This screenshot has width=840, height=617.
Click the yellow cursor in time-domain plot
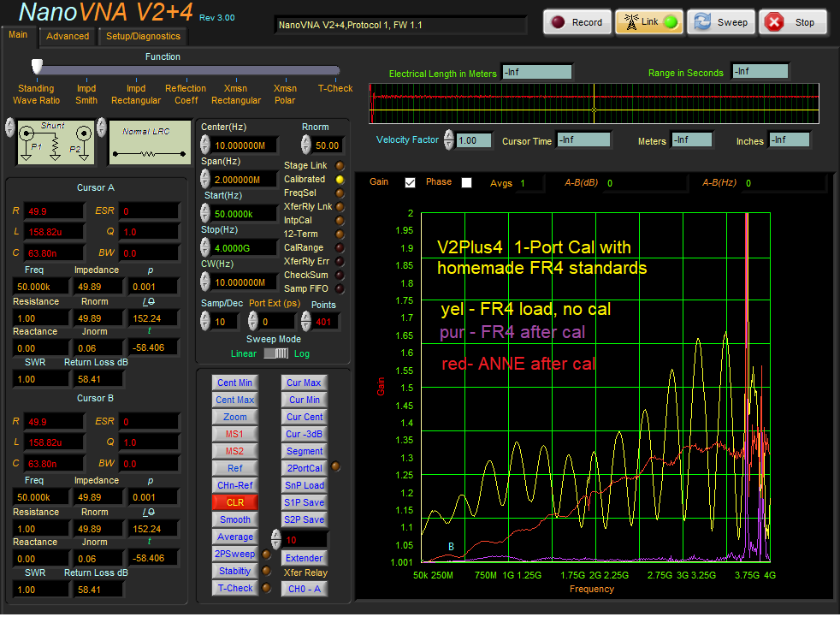[x=594, y=110]
